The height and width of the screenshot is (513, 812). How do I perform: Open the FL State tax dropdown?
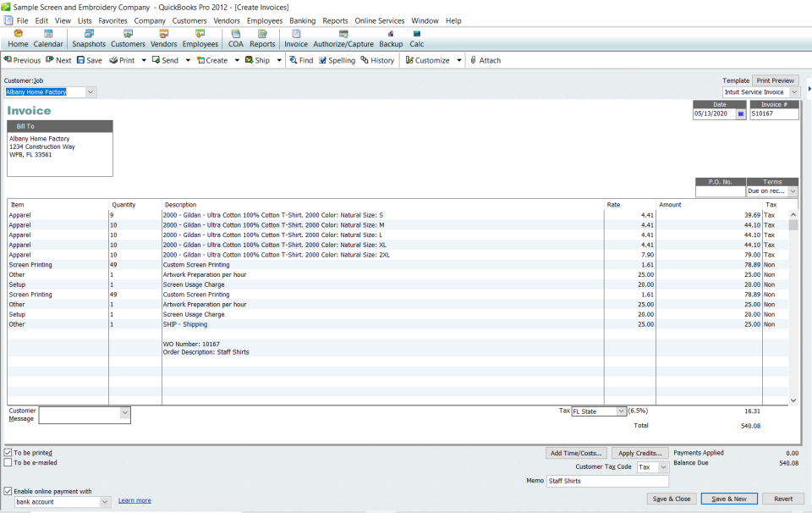[x=620, y=410]
